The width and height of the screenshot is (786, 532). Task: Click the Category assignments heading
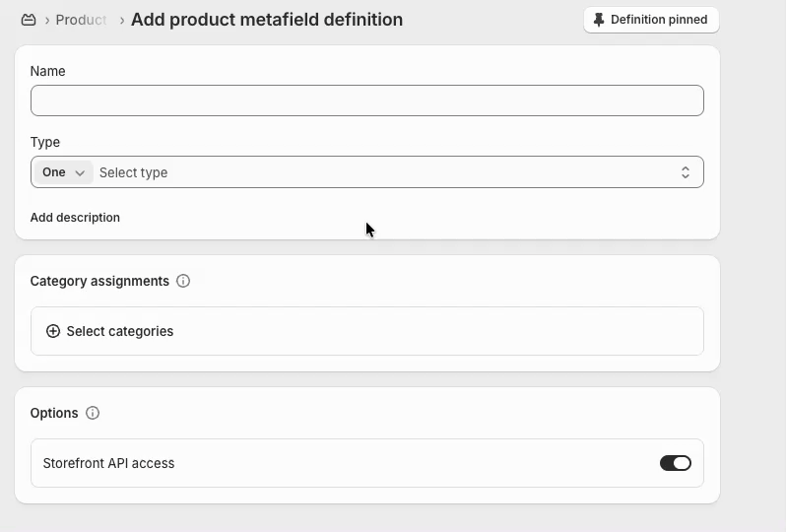click(99, 281)
